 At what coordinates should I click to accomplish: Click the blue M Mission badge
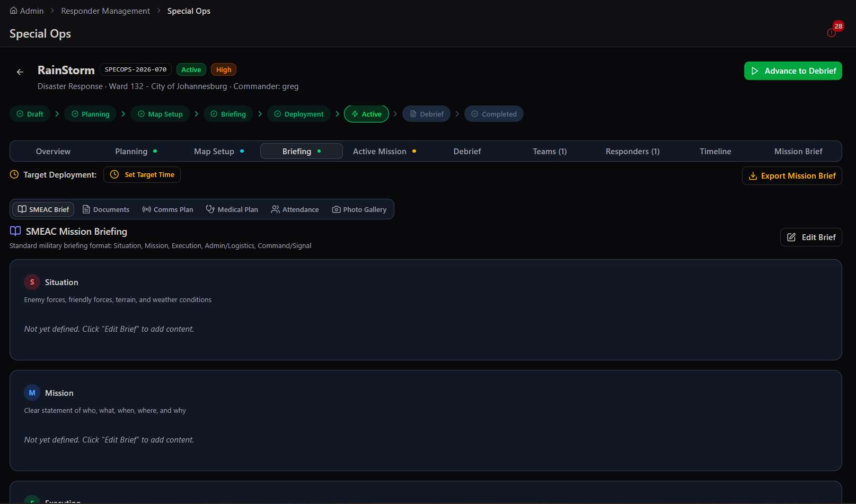[x=32, y=393]
